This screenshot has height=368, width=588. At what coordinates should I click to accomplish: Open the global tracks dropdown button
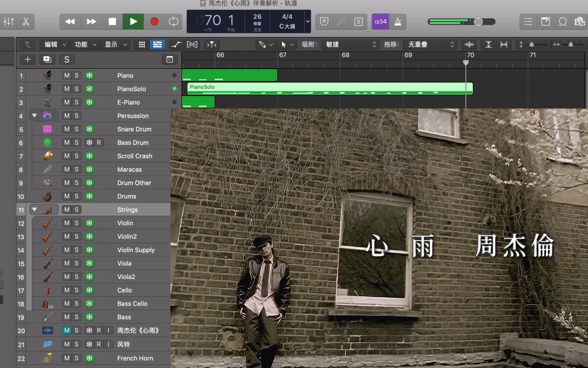tap(169, 59)
